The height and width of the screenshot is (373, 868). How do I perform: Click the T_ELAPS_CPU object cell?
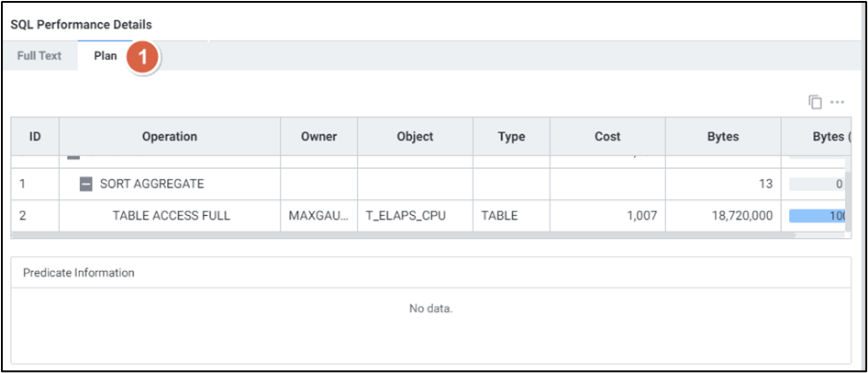pos(415,216)
